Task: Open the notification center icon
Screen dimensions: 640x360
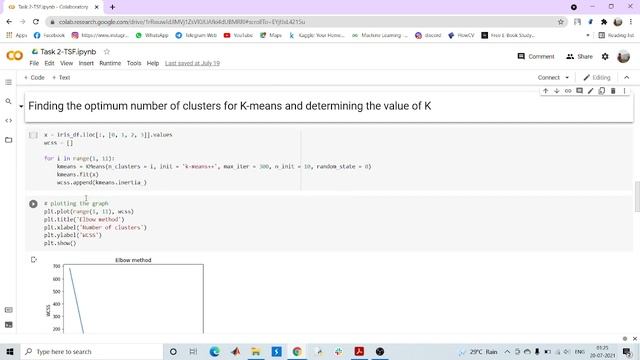Action: click(x=627, y=352)
